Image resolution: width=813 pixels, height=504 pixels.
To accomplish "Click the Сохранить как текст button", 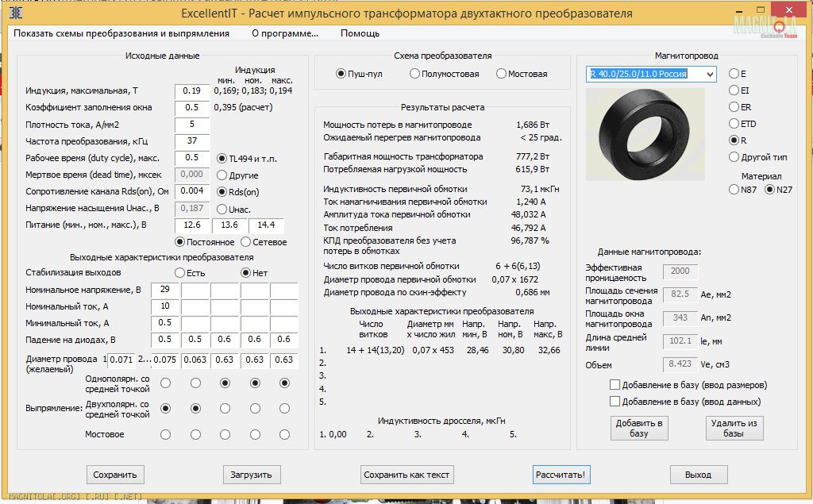I will [406, 475].
